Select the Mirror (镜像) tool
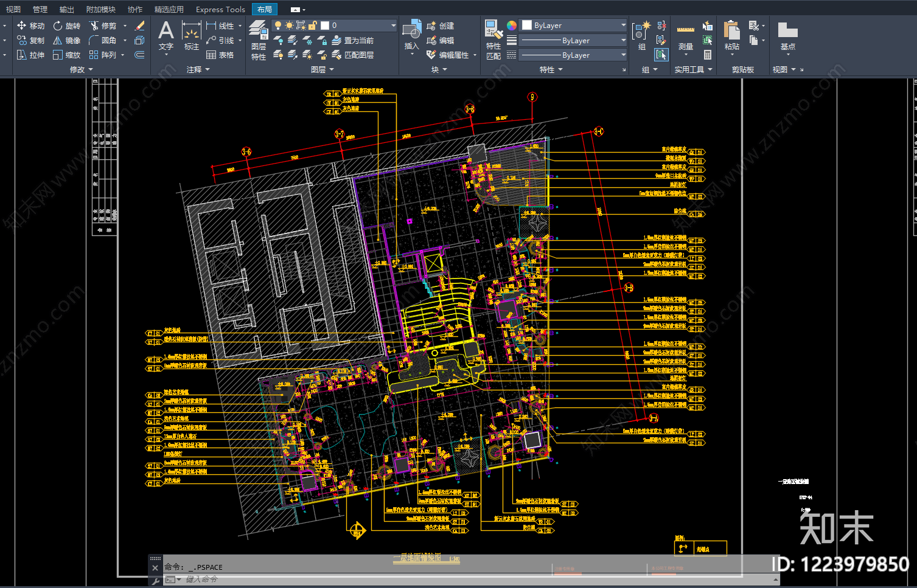The width and height of the screenshot is (917, 588). [66, 40]
